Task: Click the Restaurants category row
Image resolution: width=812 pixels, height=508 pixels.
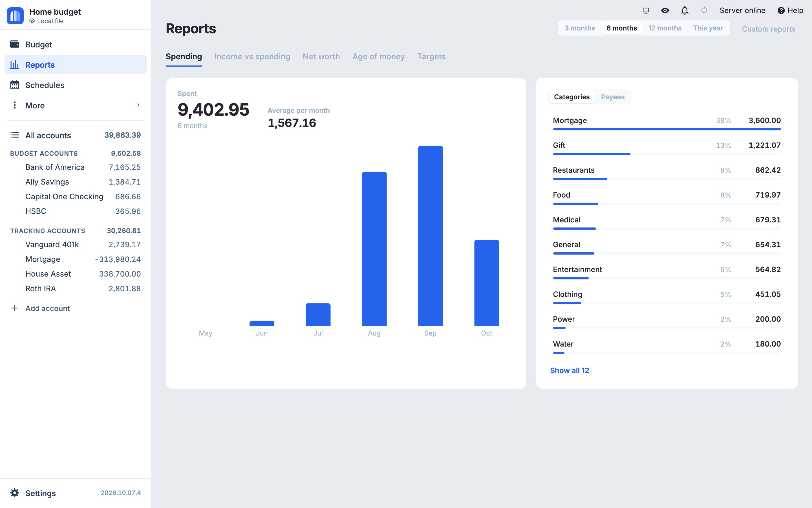Action: click(667, 172)
